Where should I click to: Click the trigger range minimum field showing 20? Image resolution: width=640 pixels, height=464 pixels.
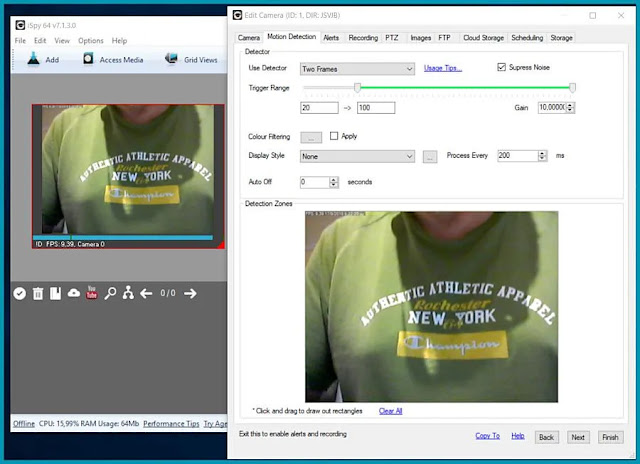tap(319, 108)
